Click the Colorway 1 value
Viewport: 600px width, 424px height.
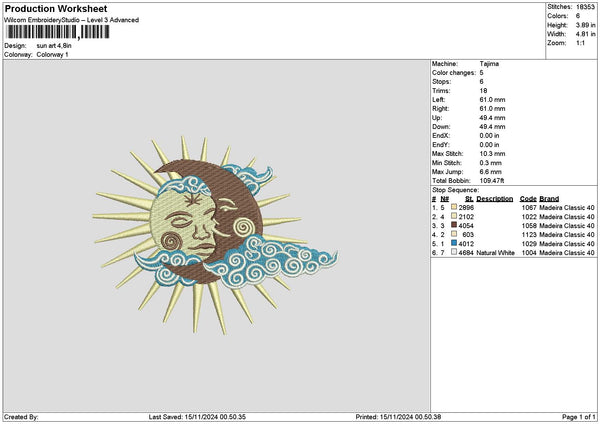(x=53, y=54)
